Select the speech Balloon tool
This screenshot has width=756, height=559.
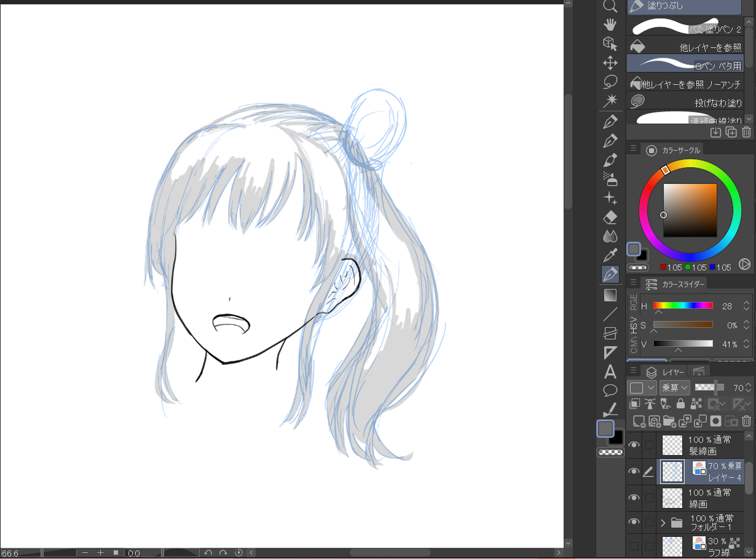(x=610, y=390)
